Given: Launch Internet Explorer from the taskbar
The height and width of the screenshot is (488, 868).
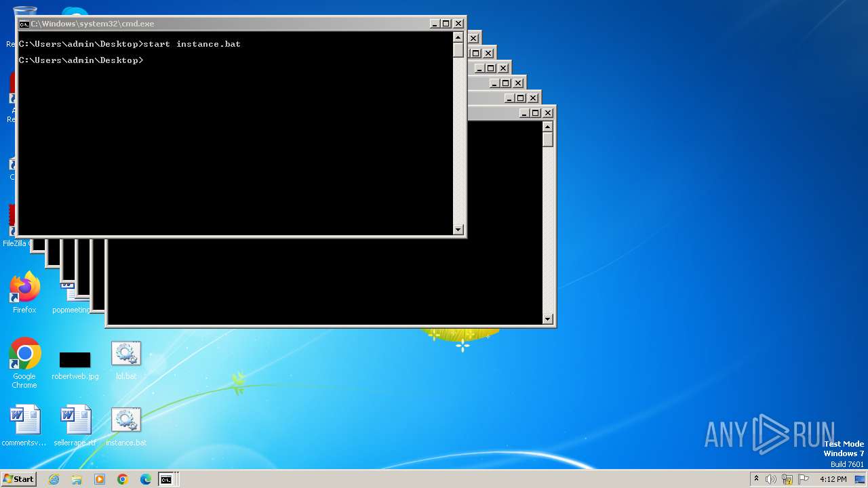Looking at the screenshot, I should [x=54, y=479].
